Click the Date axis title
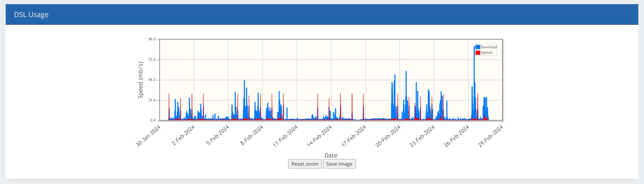Image resolution: width=644 pixels, height=184 pixels. point(331,155)
